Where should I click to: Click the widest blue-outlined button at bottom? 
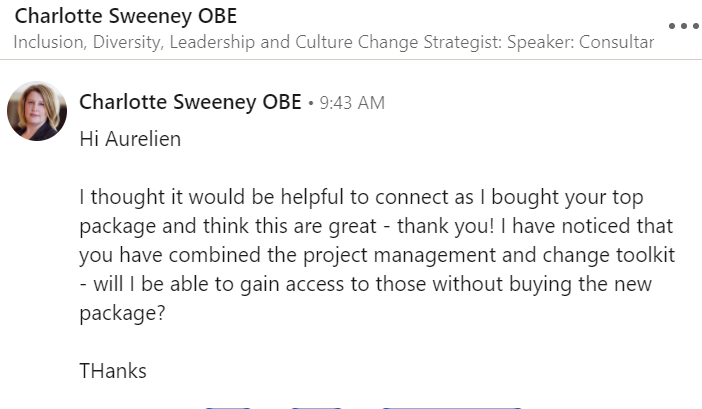click(452, 406)
